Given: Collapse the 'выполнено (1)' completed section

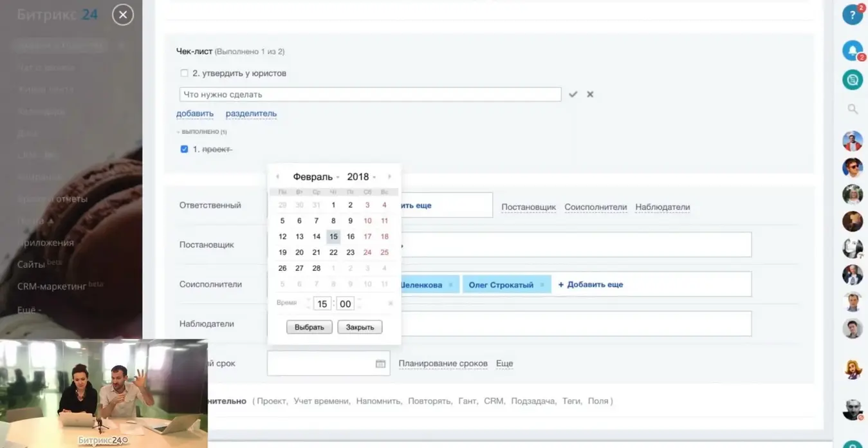Looking at the screenshot, I should (203, 132).
